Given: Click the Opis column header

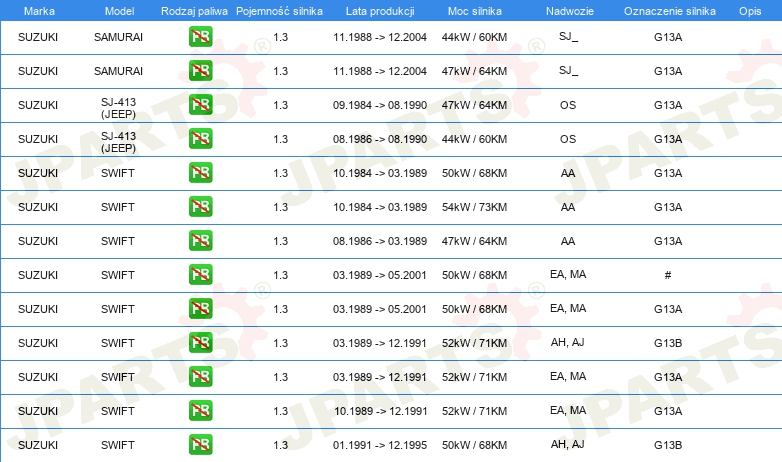Looking at the screenshot, I should 750,11.
